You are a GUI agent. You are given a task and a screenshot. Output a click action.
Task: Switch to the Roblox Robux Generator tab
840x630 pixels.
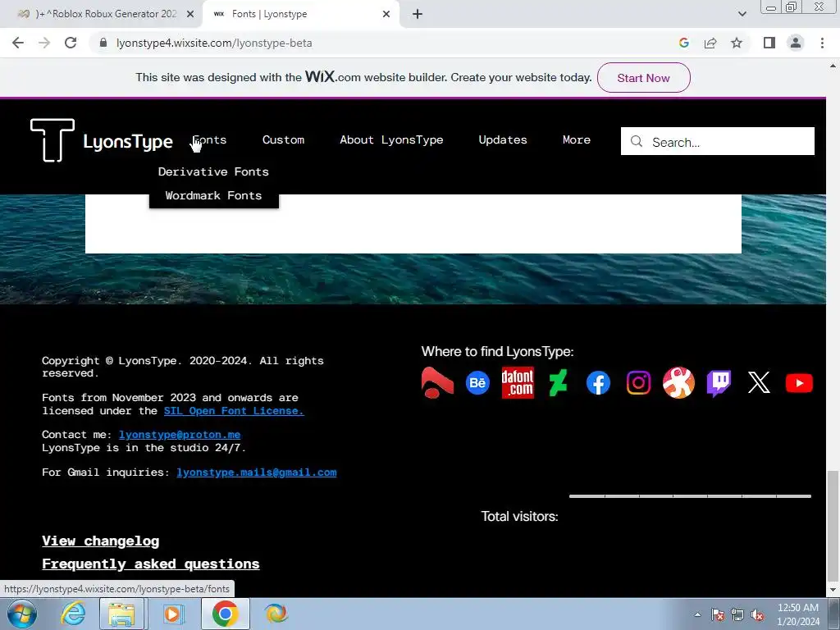point(101,15)
